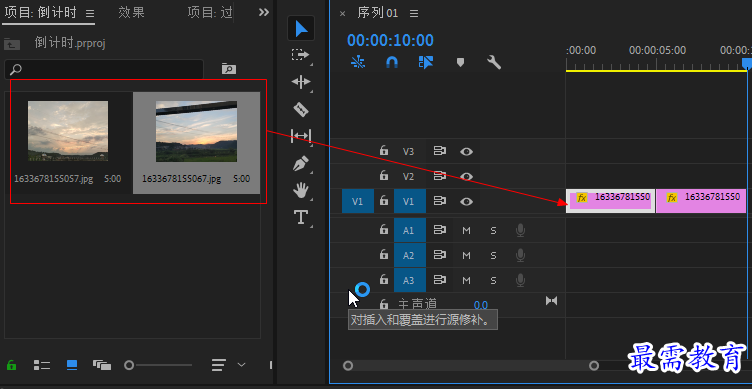This screenshot has height=389, width=752.
Task: Switch to the 项目: 倒计时 tab
Action: (40, 12)
